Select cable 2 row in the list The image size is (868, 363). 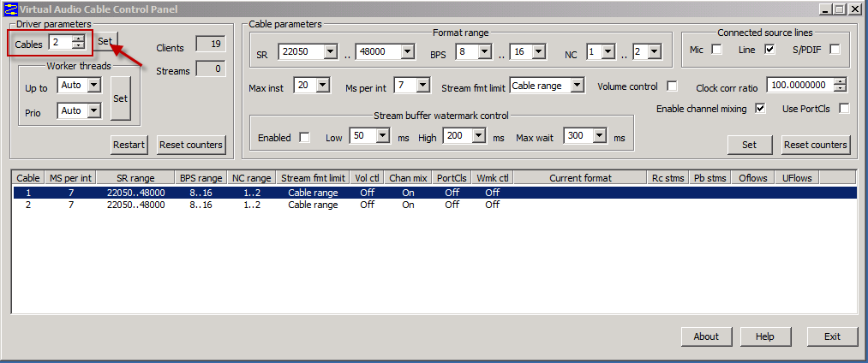[x=434, y=205]
